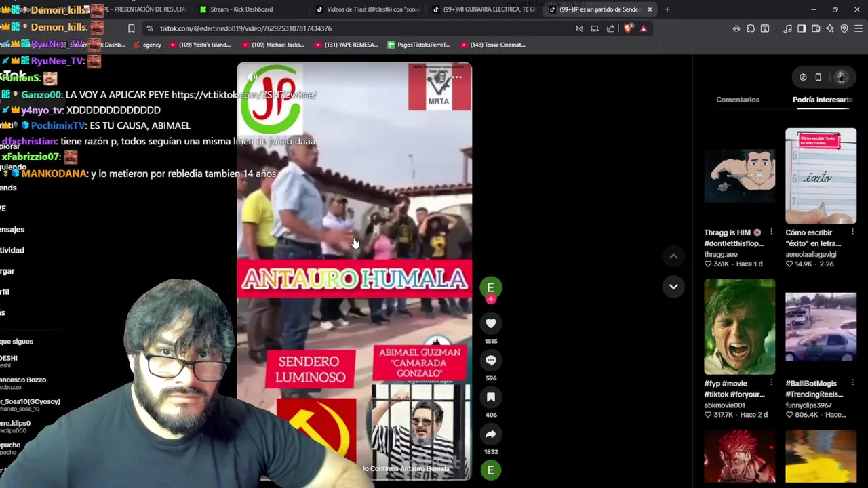This screenshot has height=488, width=868.
Task: Mute the video using the speaker icon
Action: (x=252, y=77)
